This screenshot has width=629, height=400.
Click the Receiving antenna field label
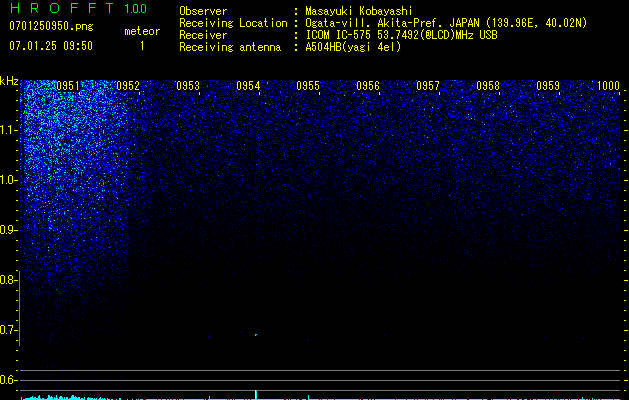[x=230, y=47]
